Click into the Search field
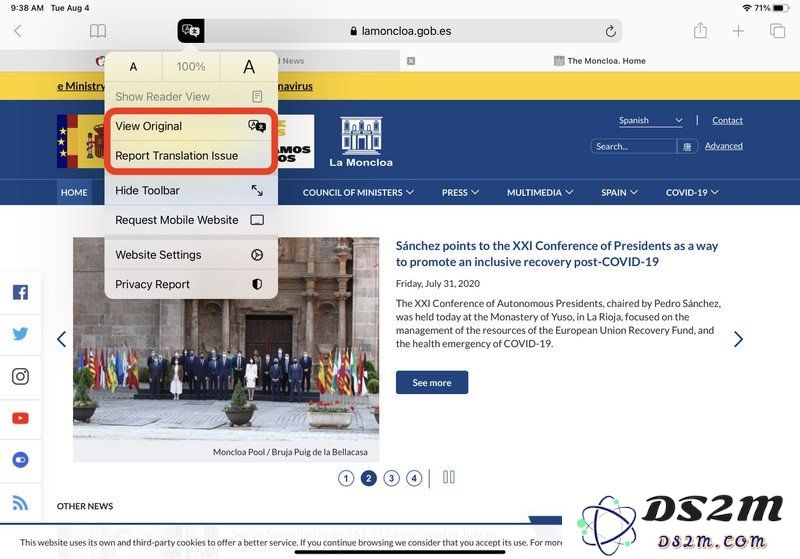The height and width of the screenshot is (559, 800). point(634,146)
